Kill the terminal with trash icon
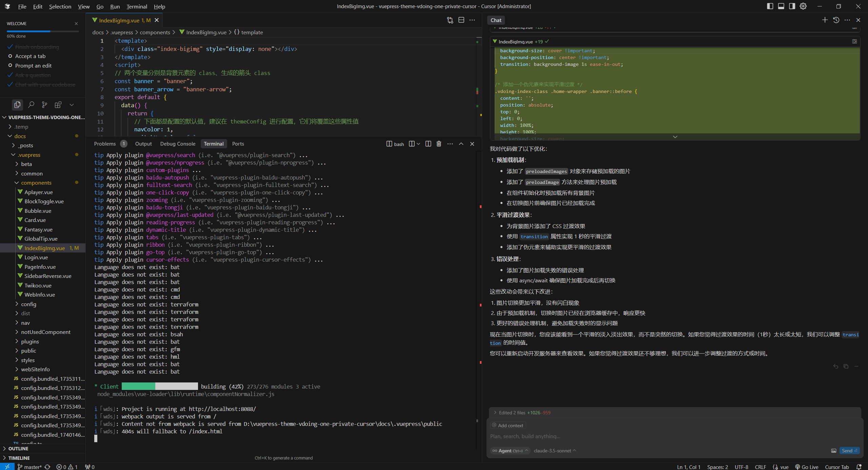Viewport: 868px width, 470px height. pos(439,144)
